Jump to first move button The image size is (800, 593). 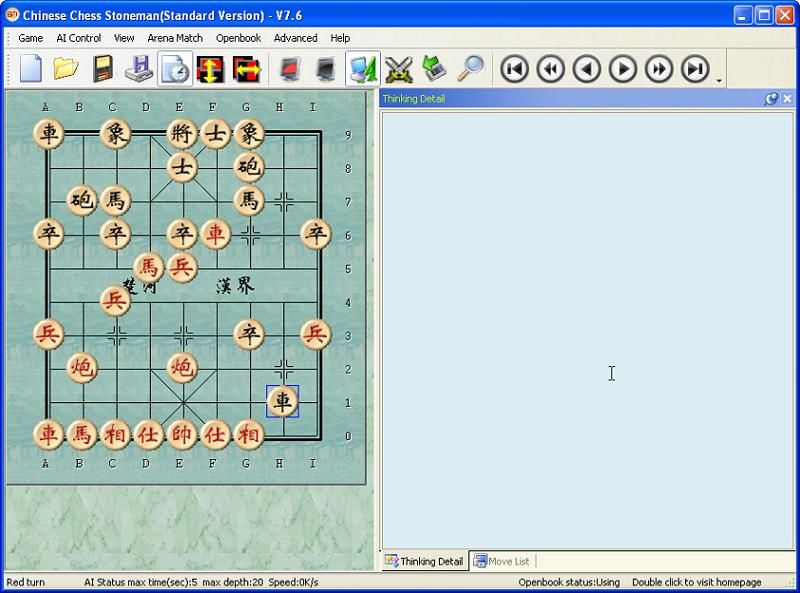point(515,68)
